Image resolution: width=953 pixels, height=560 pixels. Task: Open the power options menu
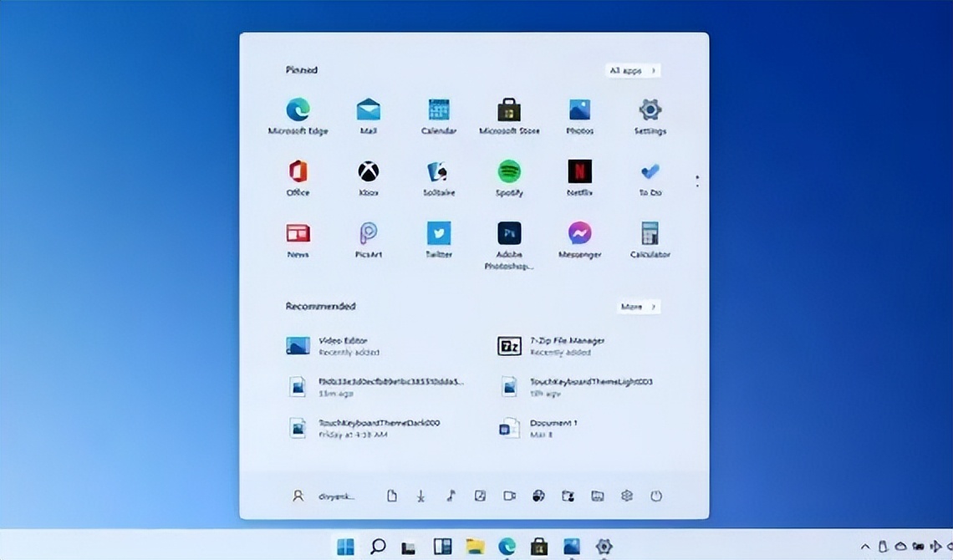[x=657, y=496]
